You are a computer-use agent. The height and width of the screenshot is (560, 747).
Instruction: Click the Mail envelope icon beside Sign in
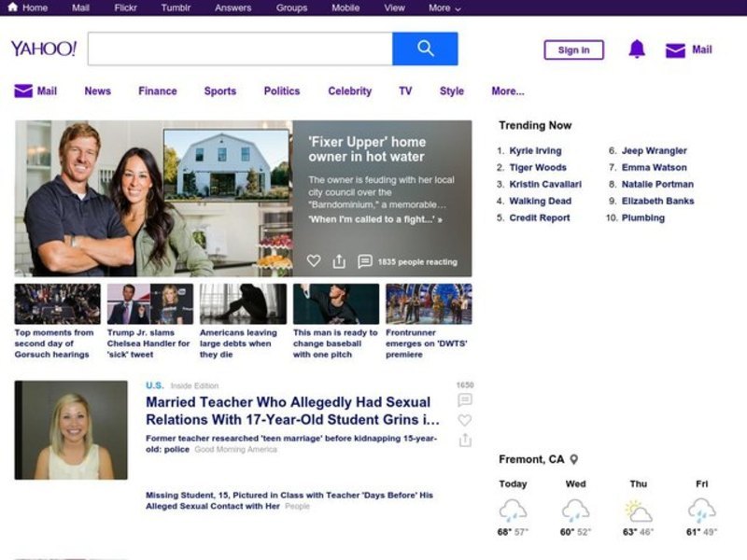tap(675, 50)
